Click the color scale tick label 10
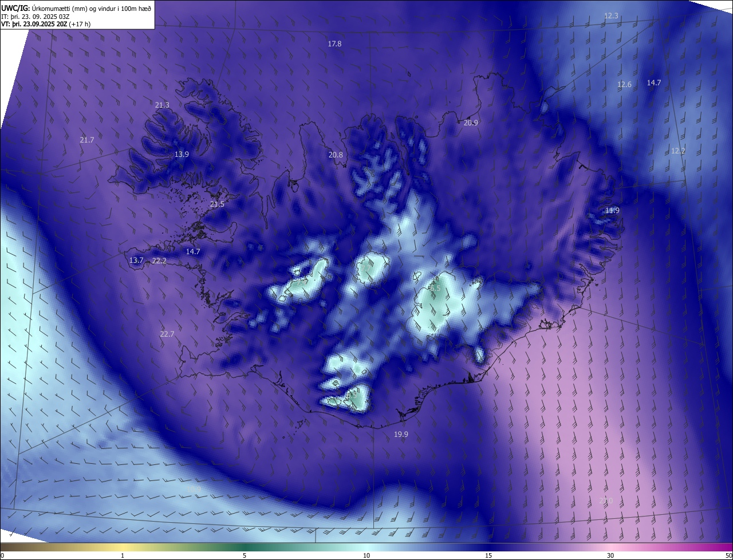The height and width of the screenshot is (560, 733). click(x=366, y=556)
